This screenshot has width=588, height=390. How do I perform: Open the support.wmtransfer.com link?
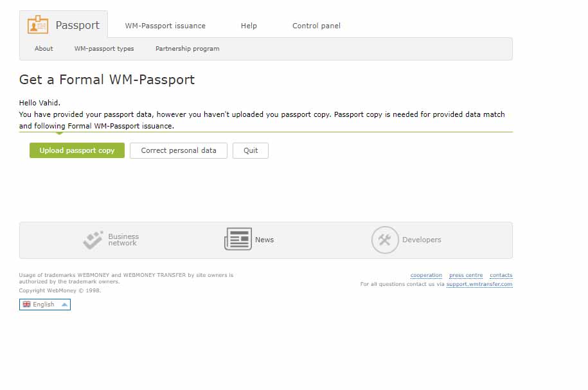click(479, 284)
